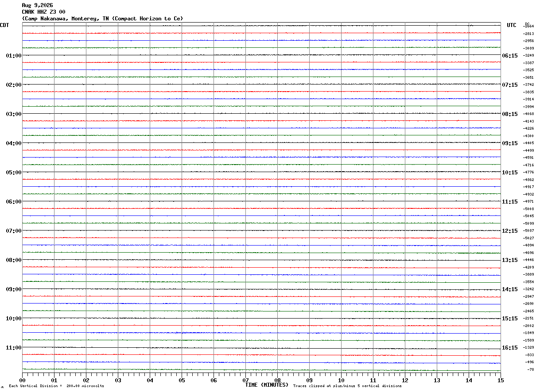Click the Each Vertical Division microvolts note
This screenshot has height=392, width=536.
tap(56, 386)
